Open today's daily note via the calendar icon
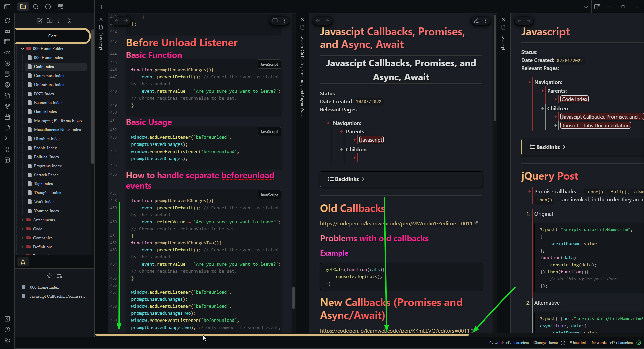Viewport: 644px width, 349px height. (x=7, y=117)
